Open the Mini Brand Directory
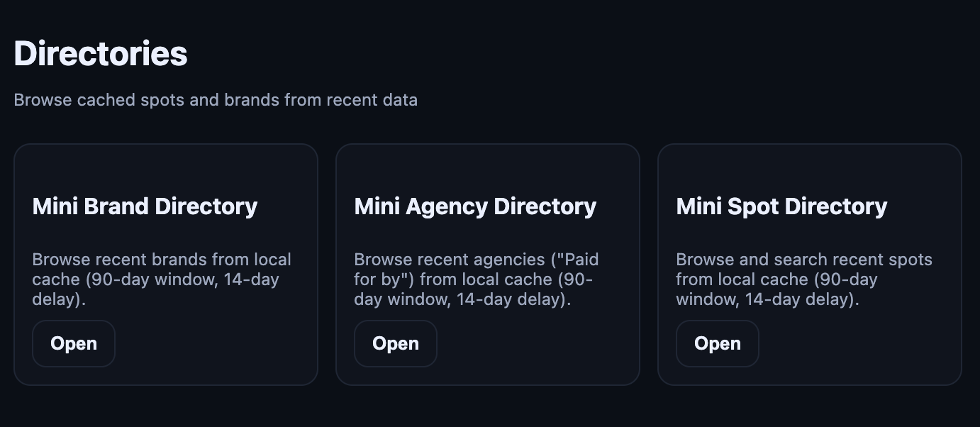This screenshot has height=427, width=980. point(74,344)
